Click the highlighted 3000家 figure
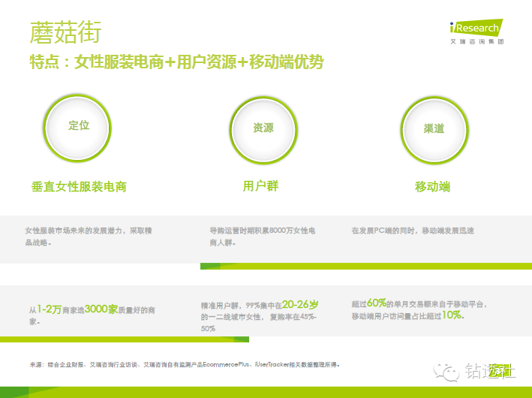Image resolution: width=532 pixels, height=398 pixels. (101, 309)
